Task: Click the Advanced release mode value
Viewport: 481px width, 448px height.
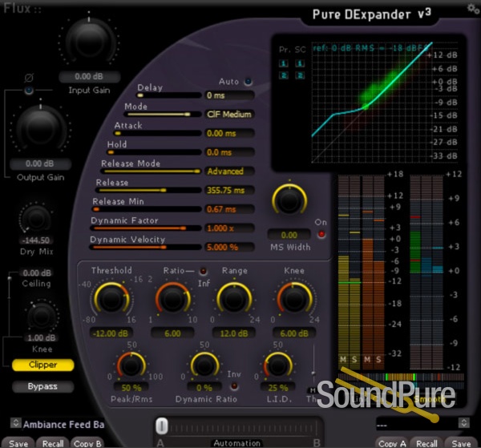Action: pyautogui.click(x=229, y=172)
